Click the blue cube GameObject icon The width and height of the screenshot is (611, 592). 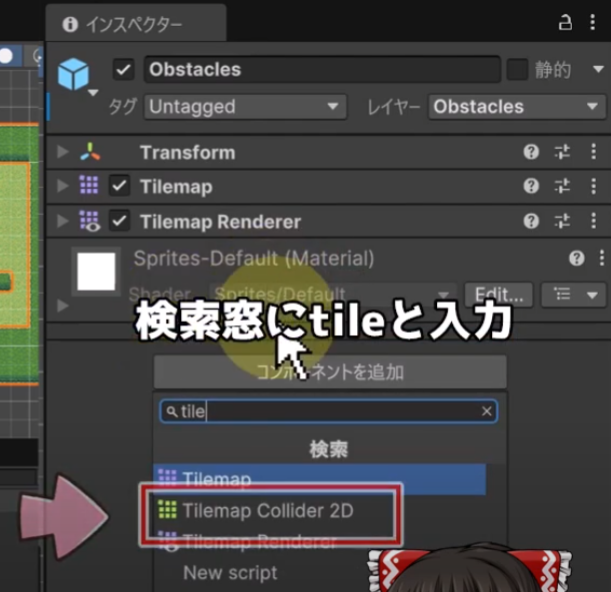73,74
